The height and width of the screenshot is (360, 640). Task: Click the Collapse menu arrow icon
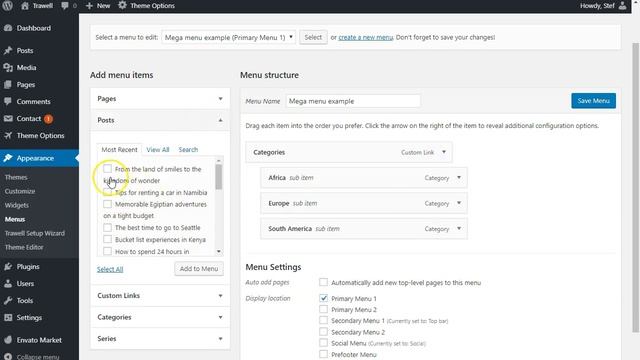(x=8, y=356)
